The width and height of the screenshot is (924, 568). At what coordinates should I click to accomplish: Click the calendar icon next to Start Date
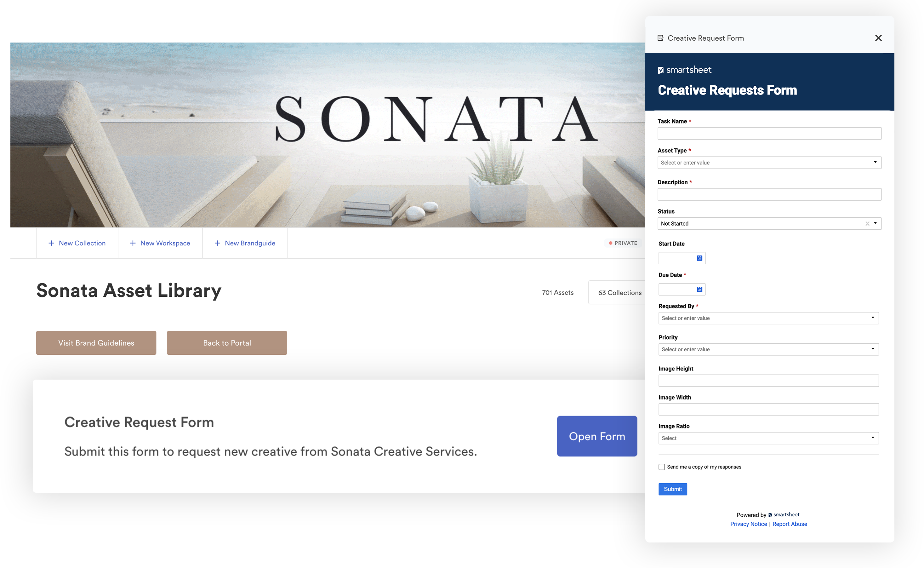pos(698,258)
